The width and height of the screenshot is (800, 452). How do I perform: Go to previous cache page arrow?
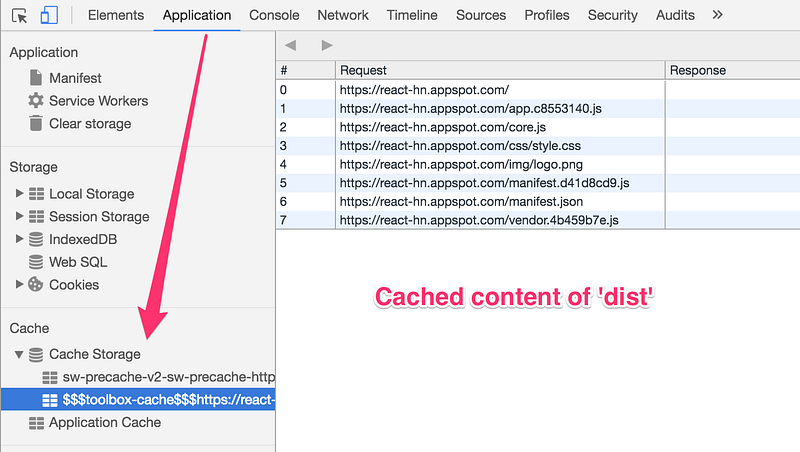(x=290, y=45)
